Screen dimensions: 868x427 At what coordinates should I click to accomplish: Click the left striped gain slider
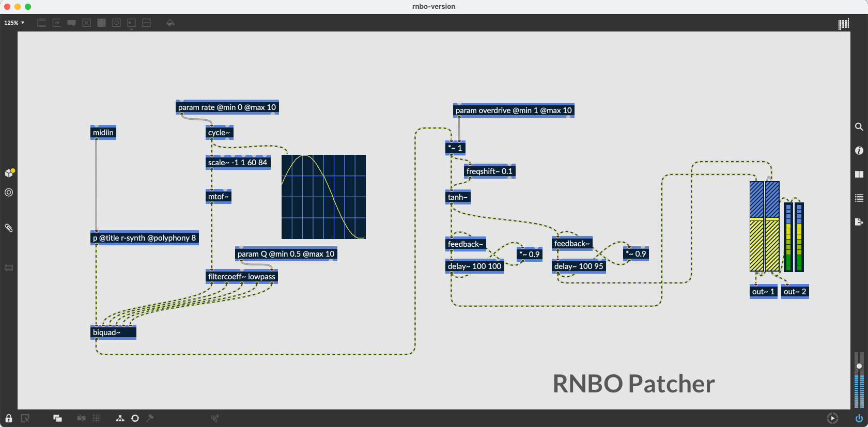point(757,226)
